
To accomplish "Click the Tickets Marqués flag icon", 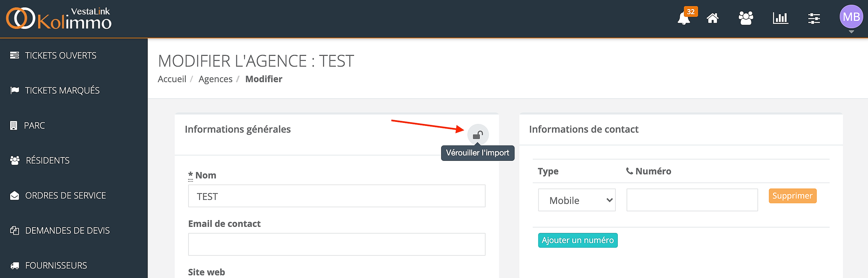I will pyautogui.click(x=15, y=90).
